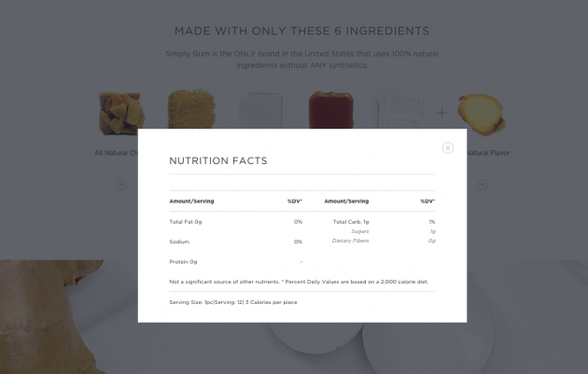Click the All Natural Chicle label
Image resolution: width=588 pixels, height=374 pixels.
(x=117, y=153)
